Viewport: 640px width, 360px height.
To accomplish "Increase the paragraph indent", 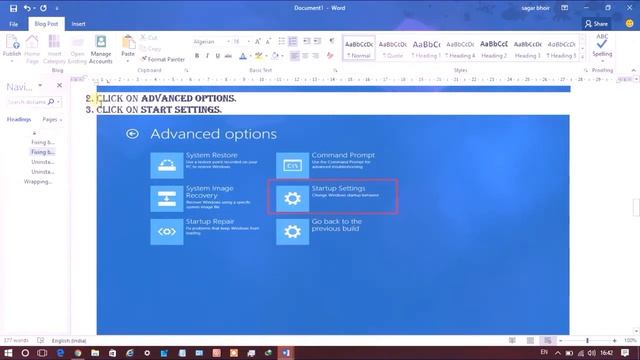I will coord(317,41).
